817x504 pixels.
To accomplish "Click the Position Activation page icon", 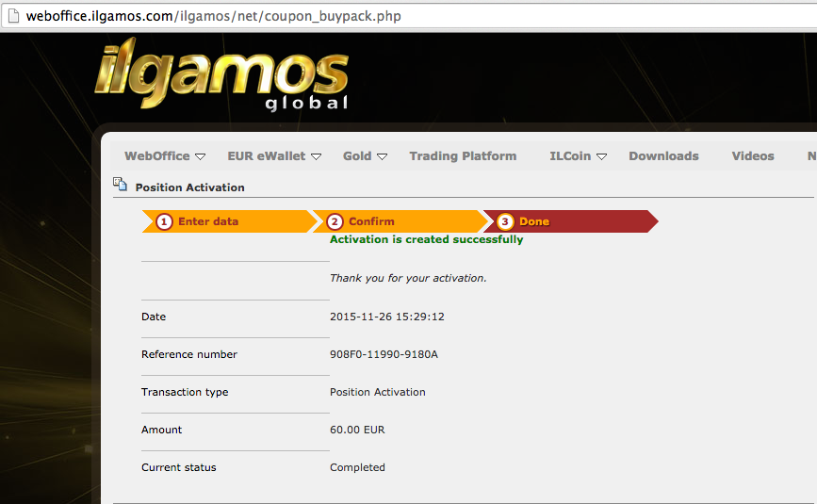I will [x=121, y=185].
